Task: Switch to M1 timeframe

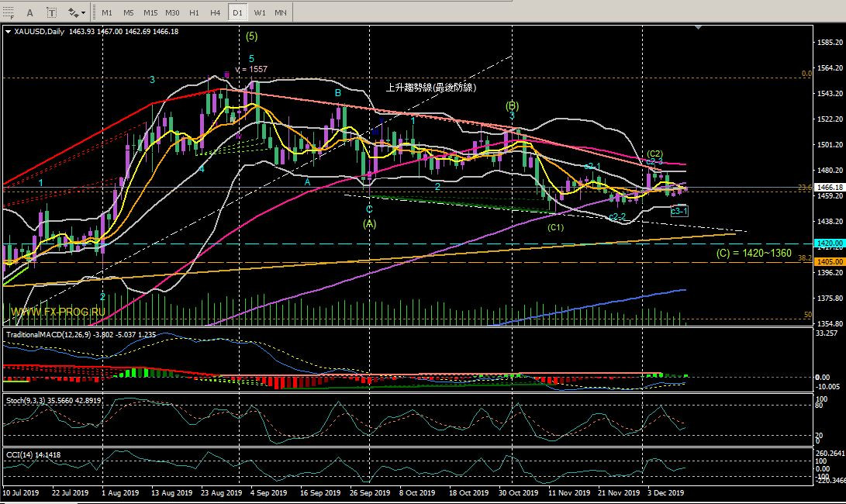Action: coord(107,12)
